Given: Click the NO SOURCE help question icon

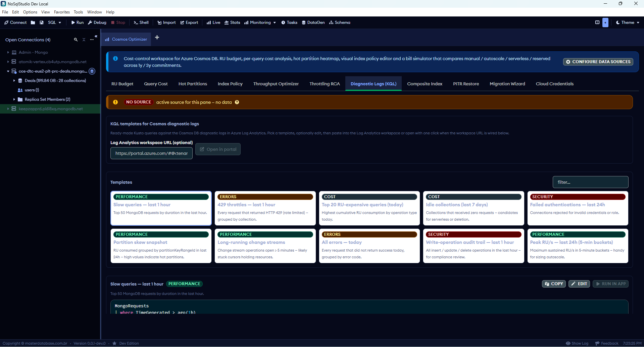Looking at the screenshot, I should point(237,102).
